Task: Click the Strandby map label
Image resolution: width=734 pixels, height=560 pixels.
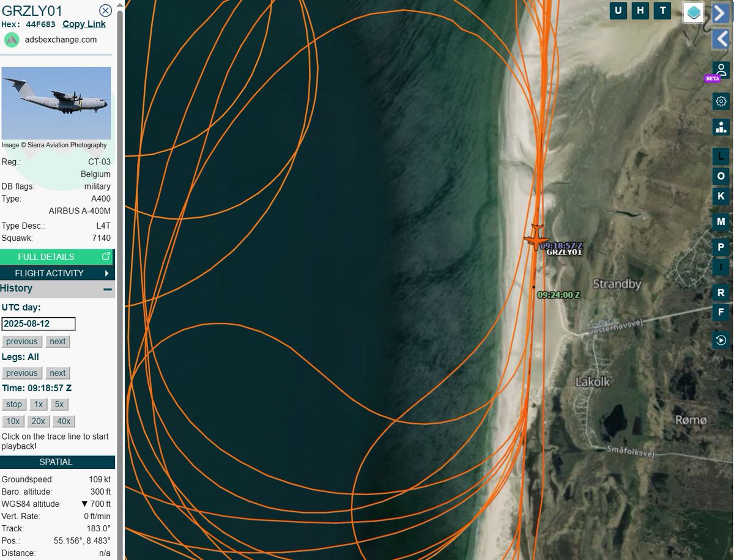Action: point(617,284)
